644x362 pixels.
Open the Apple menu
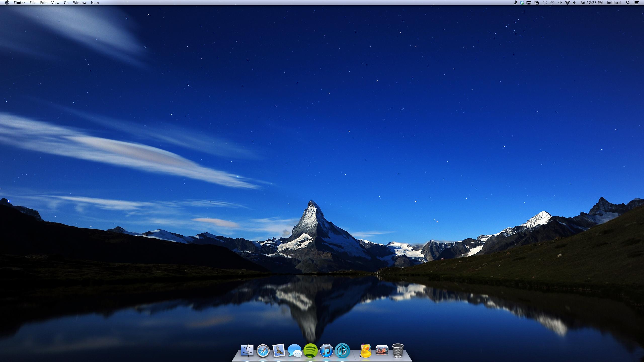(x=7, y=3)
